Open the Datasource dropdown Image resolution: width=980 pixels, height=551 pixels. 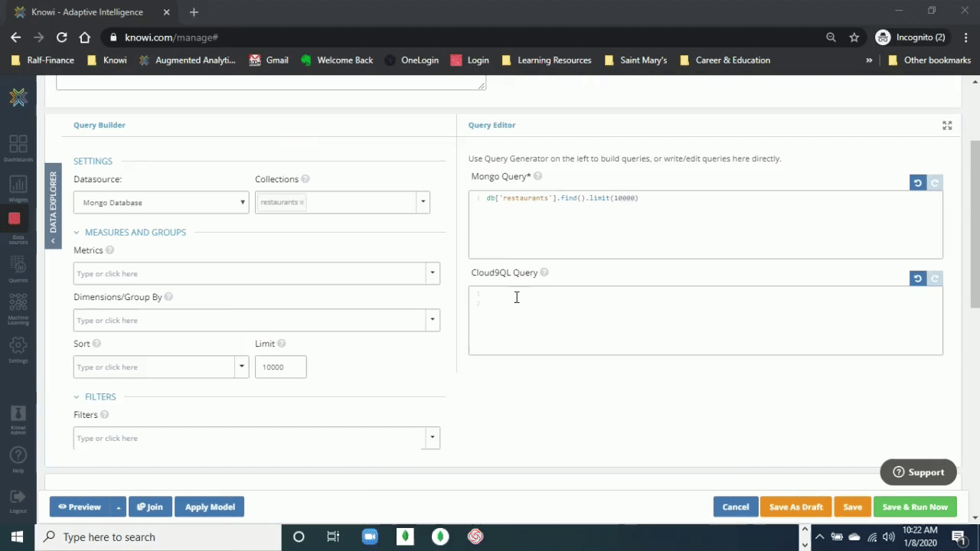point(161,203)
